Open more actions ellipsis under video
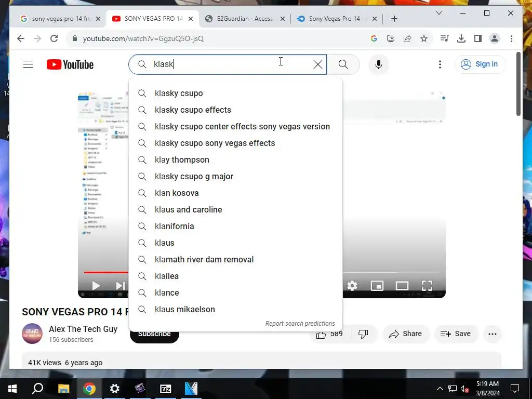Screen dimensions: 532x399 493,334
